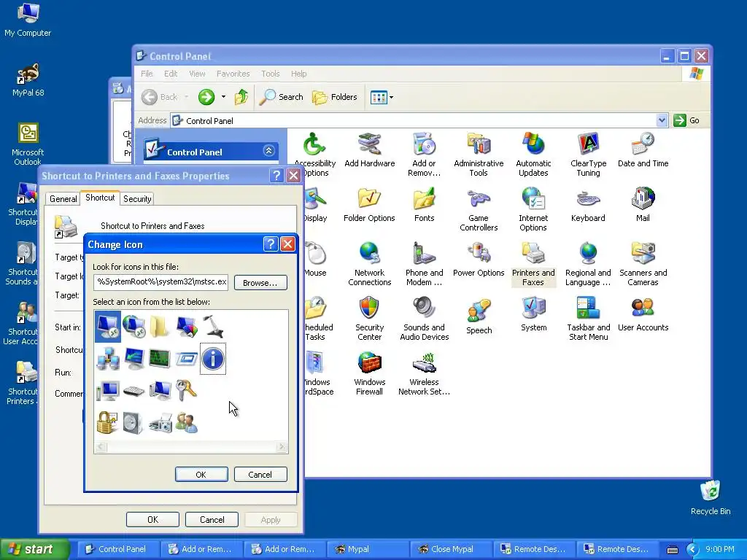Select the padlock with certificate icon
The width and height of the screenshot is (747, 560).
click(x=108, y=422)
